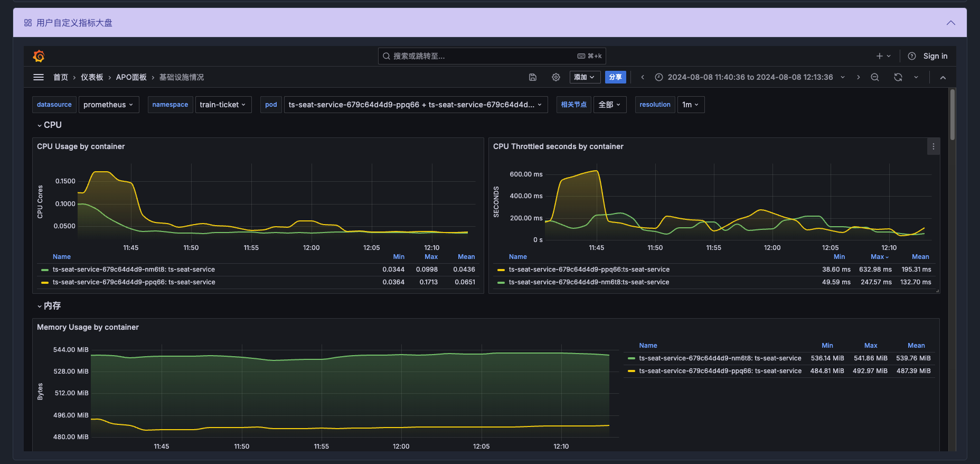
Task: Click the blue 分享 share button
Action: pyautogui.click(x=615, y=77)
